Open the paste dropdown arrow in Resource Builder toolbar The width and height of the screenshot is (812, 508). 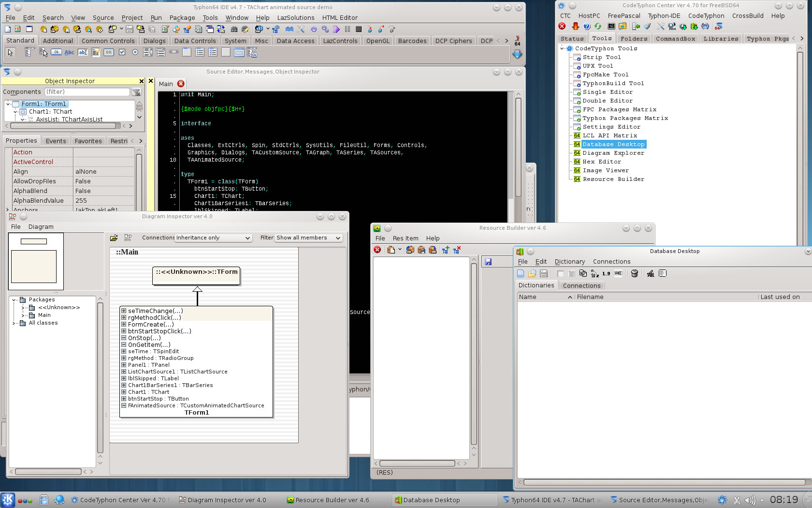pyautogui.click(x=400, y=250)
